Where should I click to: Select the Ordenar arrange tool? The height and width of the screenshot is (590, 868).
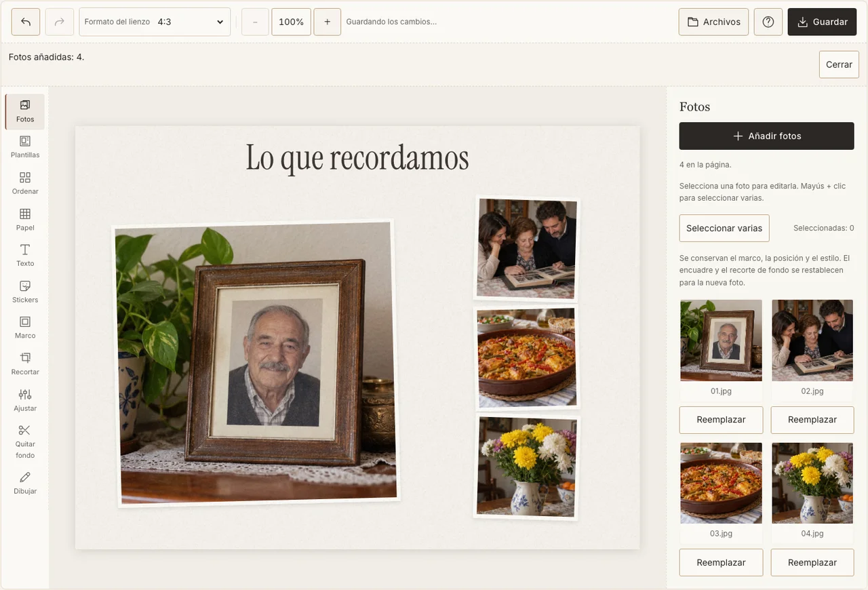(x=25, y=184)
